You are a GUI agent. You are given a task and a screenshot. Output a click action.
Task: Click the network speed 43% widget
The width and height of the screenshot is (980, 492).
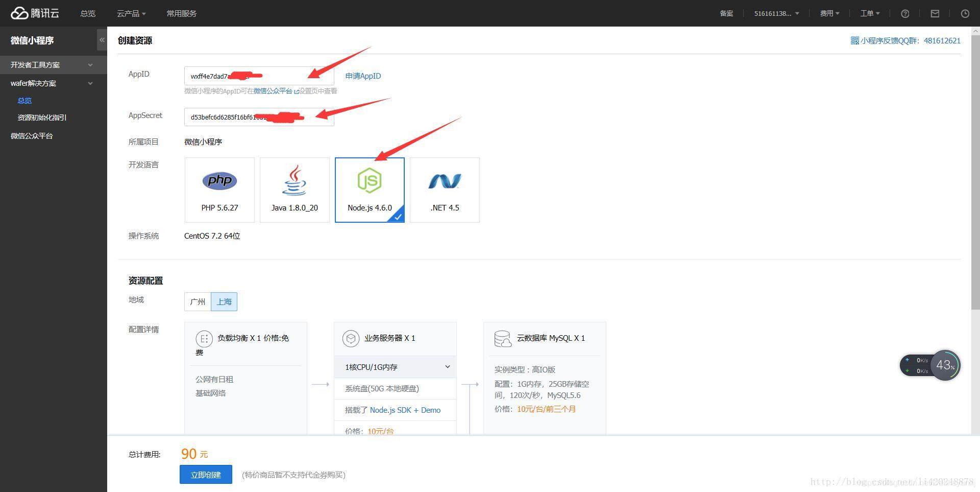(930, 365)
